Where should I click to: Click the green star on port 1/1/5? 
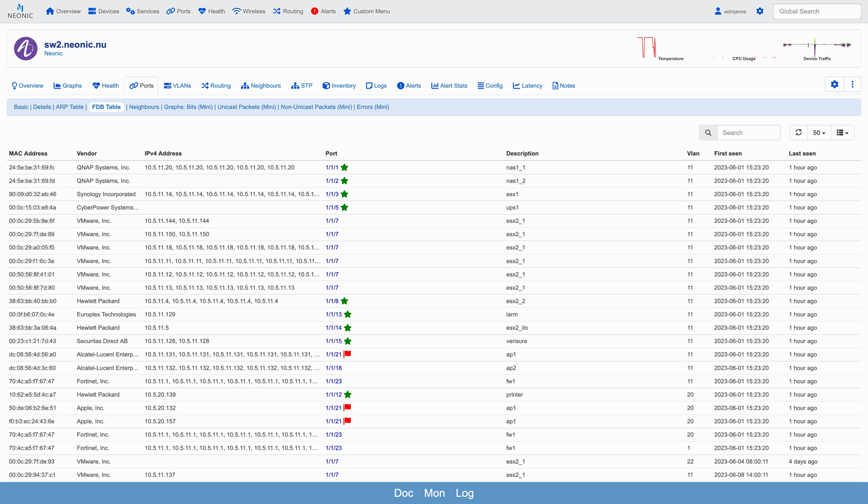point(344,207)
